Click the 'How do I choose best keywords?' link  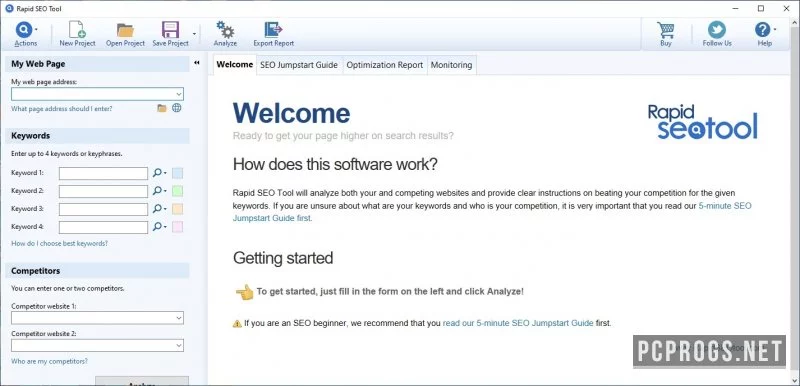60,243
